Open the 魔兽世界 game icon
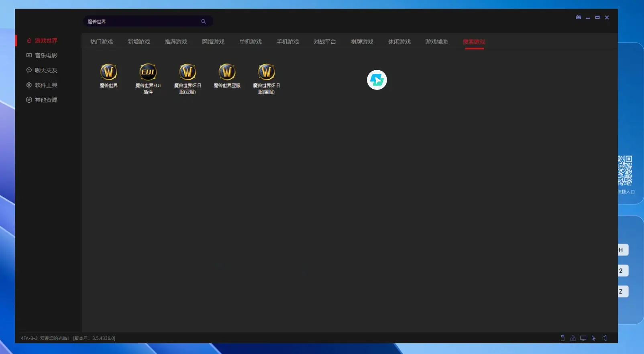The width and height of the screenshot is (644, 354). coord(108,73)
